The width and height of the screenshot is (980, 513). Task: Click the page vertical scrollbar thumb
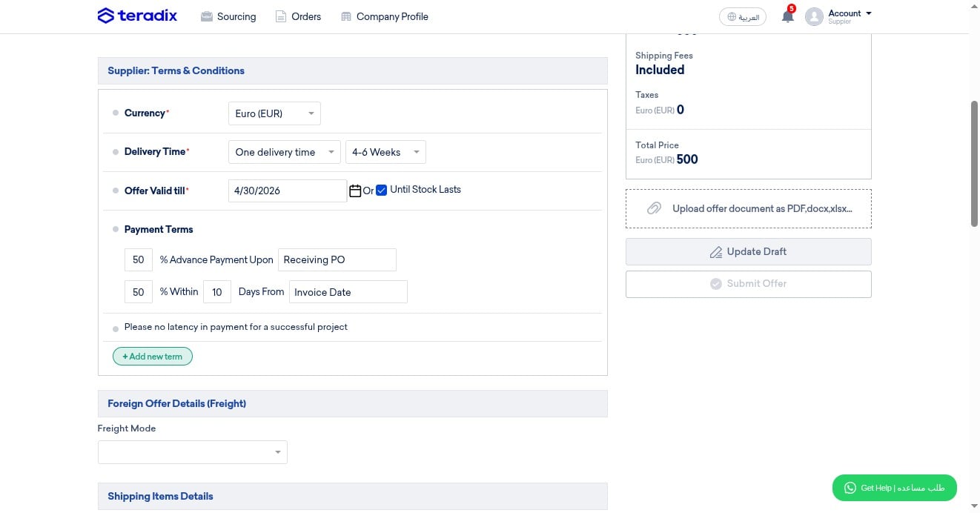pos(975,163)
